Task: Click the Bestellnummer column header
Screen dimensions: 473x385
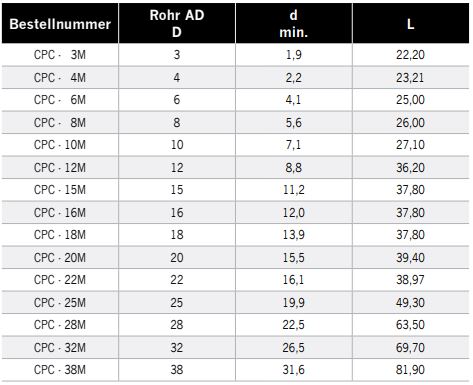Action: [x=60, y=24]
